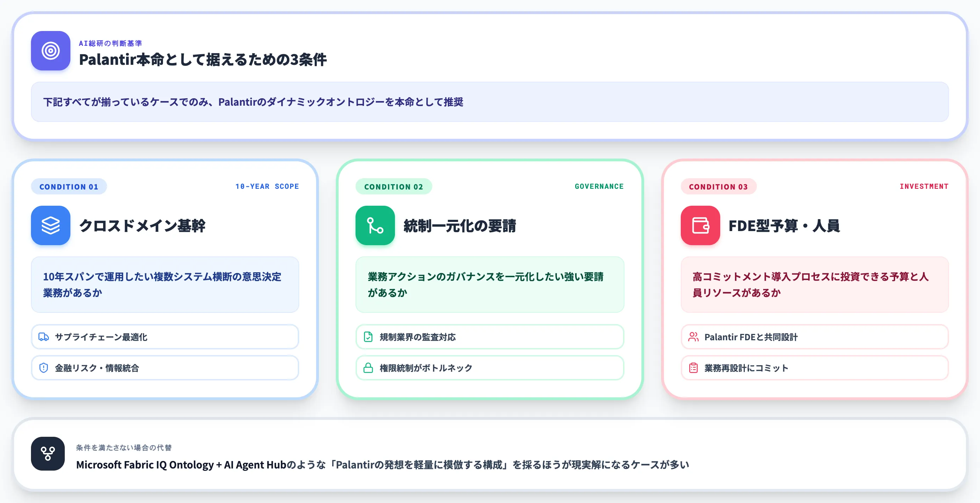Click the users icon beside Palantir FDEと共同設計
This screenshot has width=980, height=503.
pos(693,337)
